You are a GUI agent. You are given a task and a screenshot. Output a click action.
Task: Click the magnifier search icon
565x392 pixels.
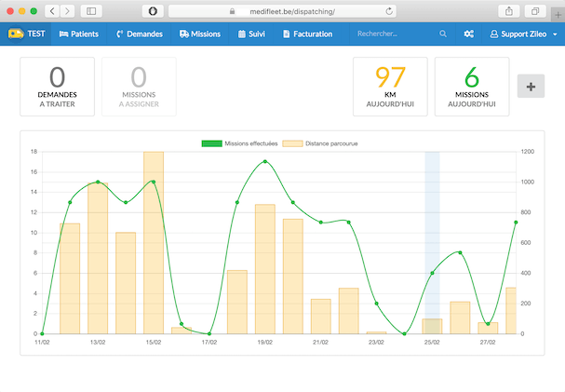[441, 34]
